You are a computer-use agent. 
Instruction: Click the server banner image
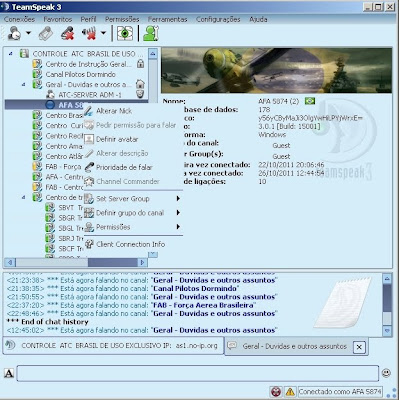pyautogui.click(x=277, y=70)
